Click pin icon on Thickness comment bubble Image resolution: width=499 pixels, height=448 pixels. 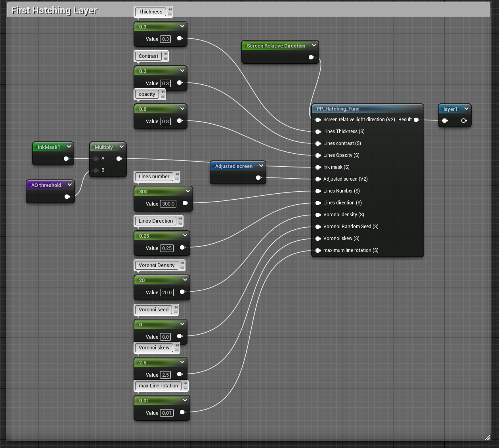(x=170, y=9)
